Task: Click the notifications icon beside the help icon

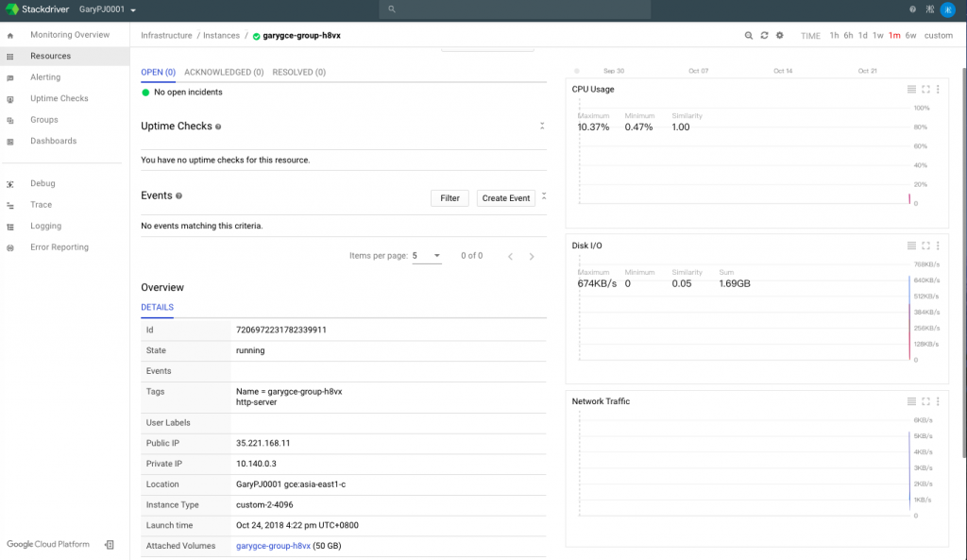Action: 930,9
